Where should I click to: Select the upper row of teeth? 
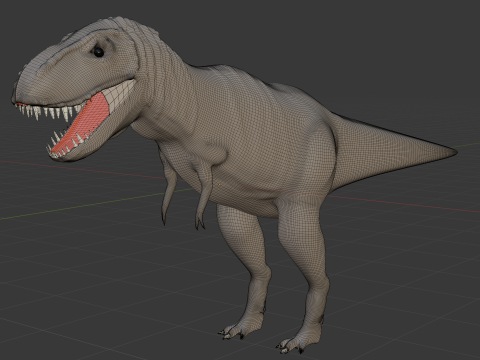click(x=50, y=112)
